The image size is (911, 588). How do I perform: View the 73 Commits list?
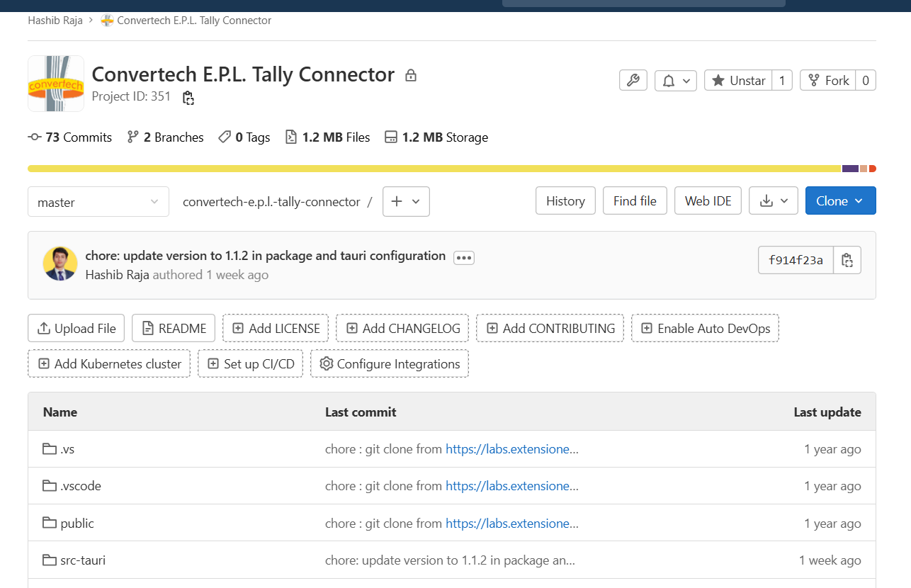point(70,137)
